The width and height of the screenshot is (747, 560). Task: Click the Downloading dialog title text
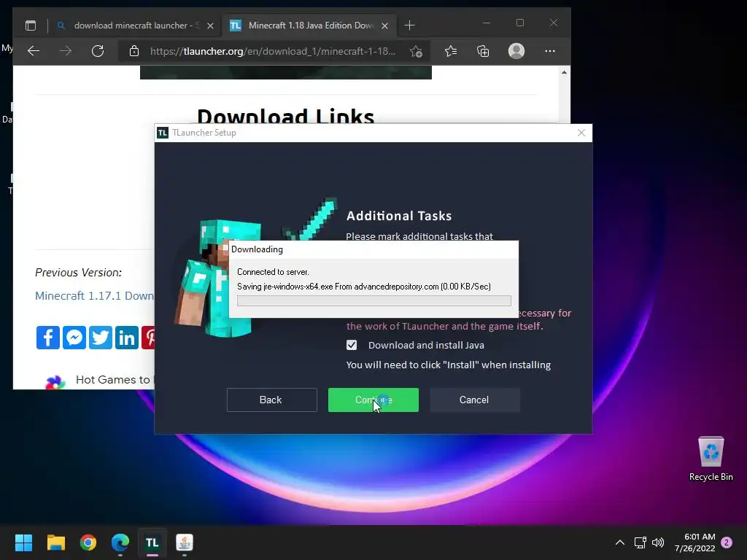click(x=258, y=249)
